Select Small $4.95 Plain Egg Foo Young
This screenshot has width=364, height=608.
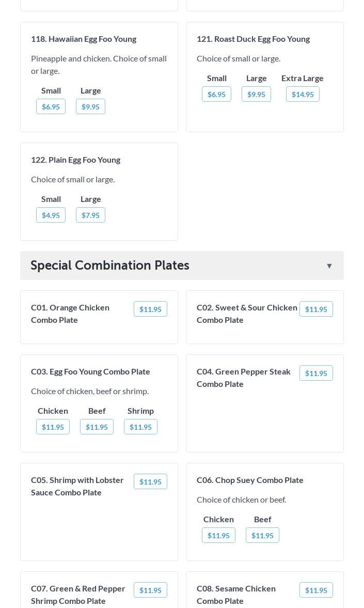pos(51,215)
